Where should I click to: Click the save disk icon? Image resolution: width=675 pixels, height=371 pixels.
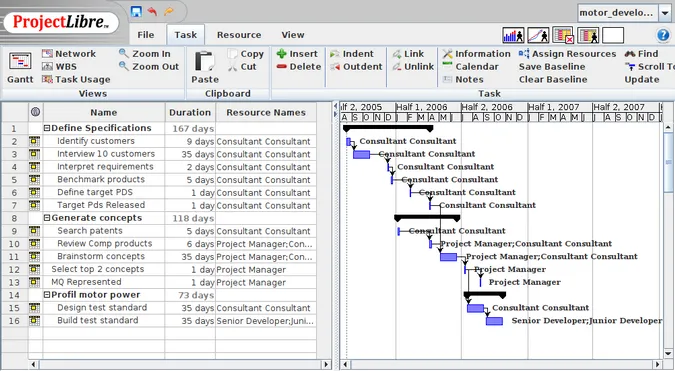tap(136, 12)
